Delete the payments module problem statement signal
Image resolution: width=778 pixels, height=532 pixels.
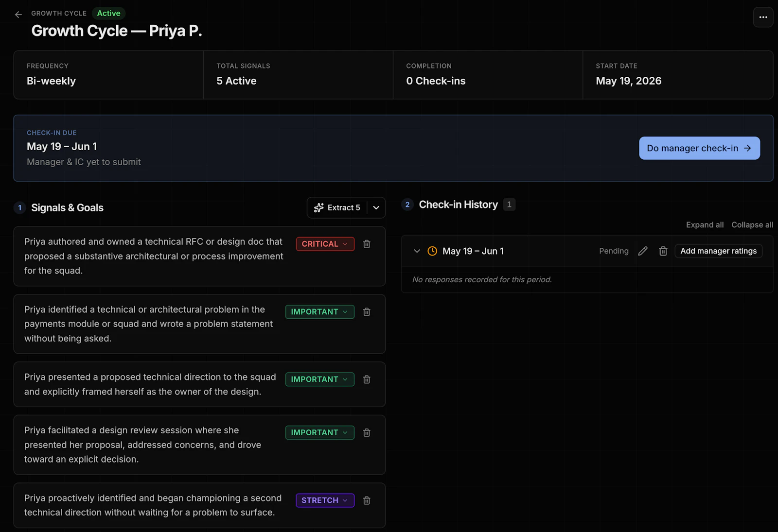pyautogui.click(x=367, y=312)
